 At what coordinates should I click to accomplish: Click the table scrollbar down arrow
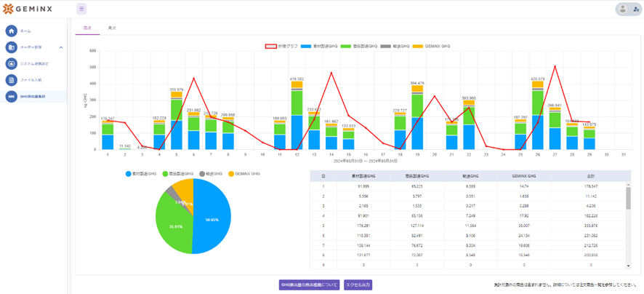tap(628, 266)
